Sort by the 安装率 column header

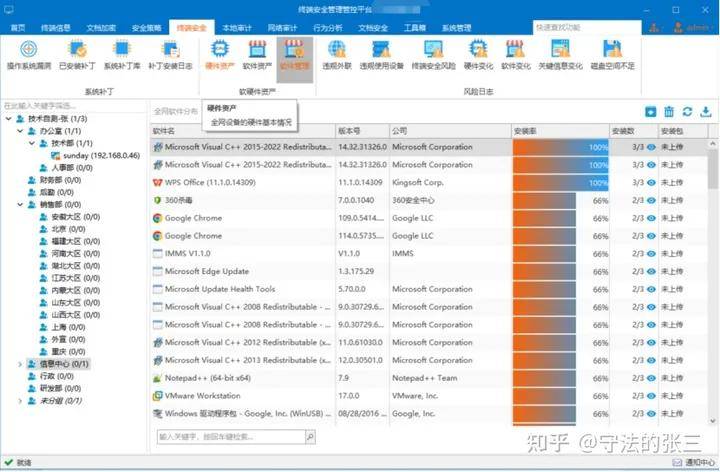pos(560,131)
